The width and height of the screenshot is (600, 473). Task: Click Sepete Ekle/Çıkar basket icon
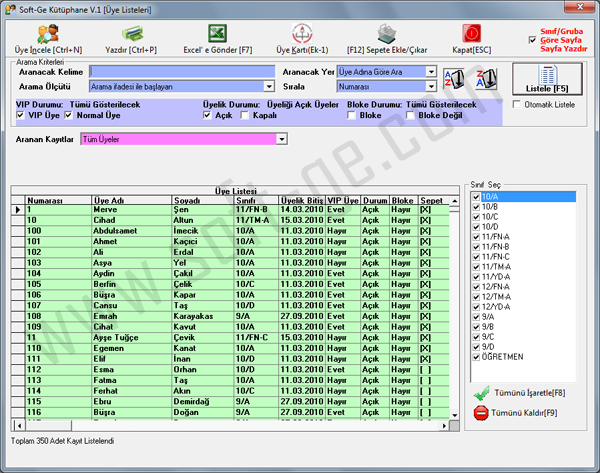[x=386, y=33]
